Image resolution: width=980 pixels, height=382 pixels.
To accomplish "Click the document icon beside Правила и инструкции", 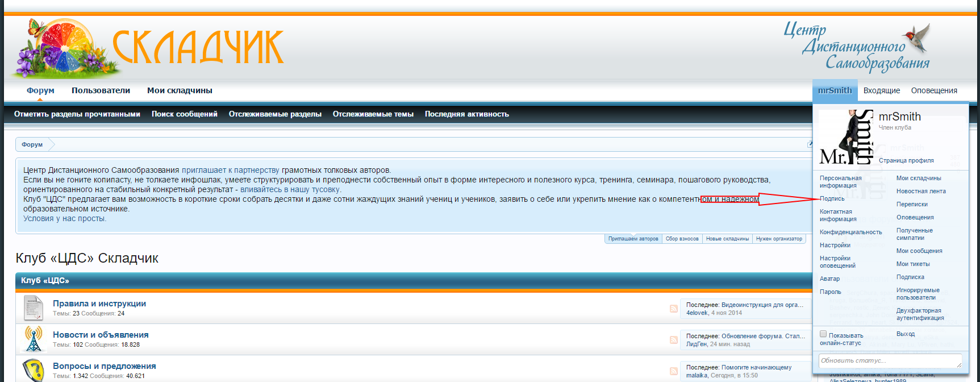I will coord(34,308).
